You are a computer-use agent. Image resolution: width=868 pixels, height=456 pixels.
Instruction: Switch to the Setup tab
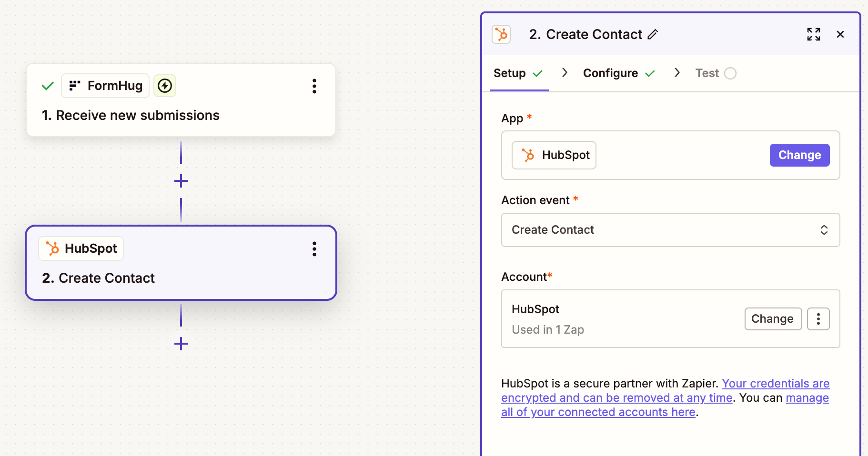click(x=519, y=73)
